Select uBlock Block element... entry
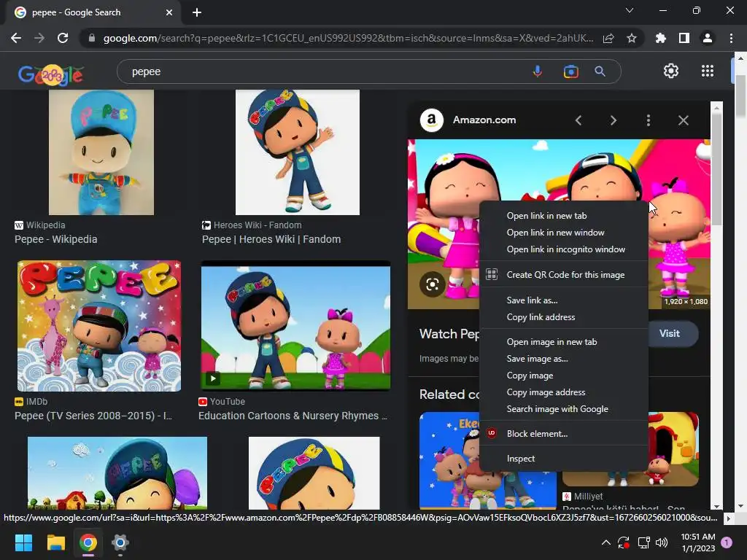The image size is (747, 560). 564,434
